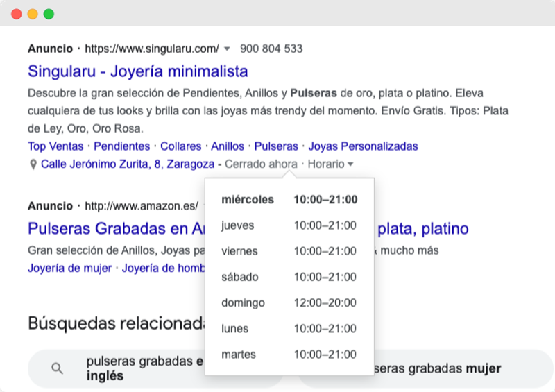
Task: Select the domingo 12:00–20:00 row
Action: pos(289,302)
